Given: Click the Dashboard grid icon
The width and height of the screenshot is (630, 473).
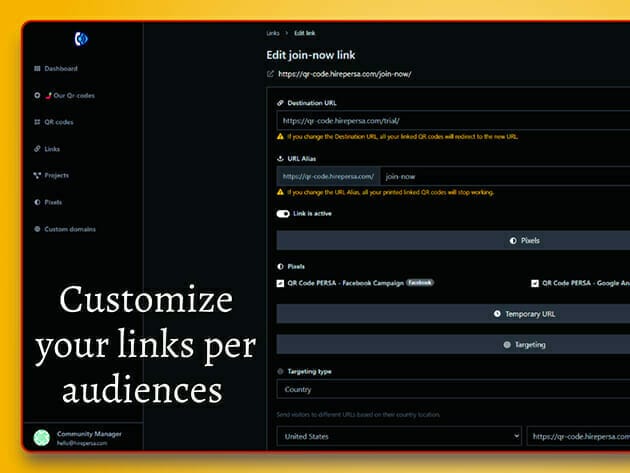Looking at the screenshot, I should (37, 69).
